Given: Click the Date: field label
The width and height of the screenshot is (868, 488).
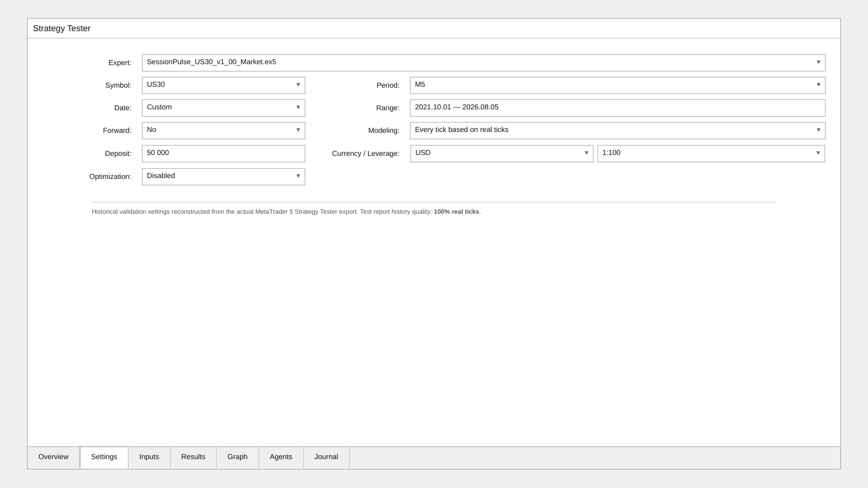Looking at the screenshot, I should (x=123, y=108).
